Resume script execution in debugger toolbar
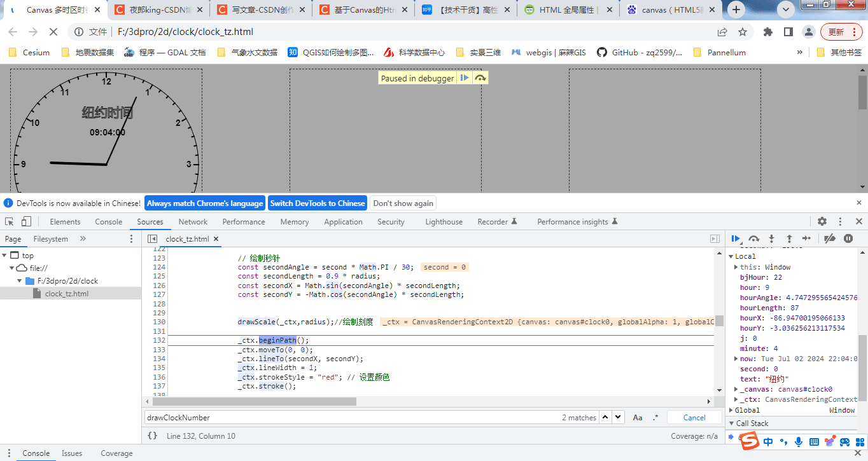This screenshot has width=868, height=461. coord(736,238)
